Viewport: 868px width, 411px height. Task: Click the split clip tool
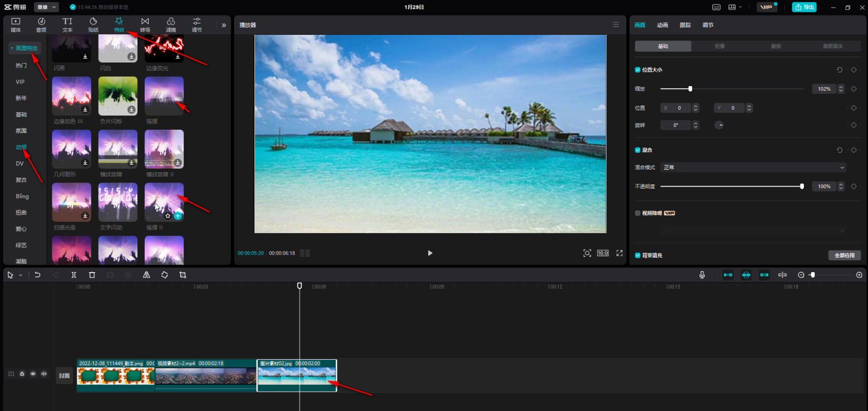[x=74, y=275]
